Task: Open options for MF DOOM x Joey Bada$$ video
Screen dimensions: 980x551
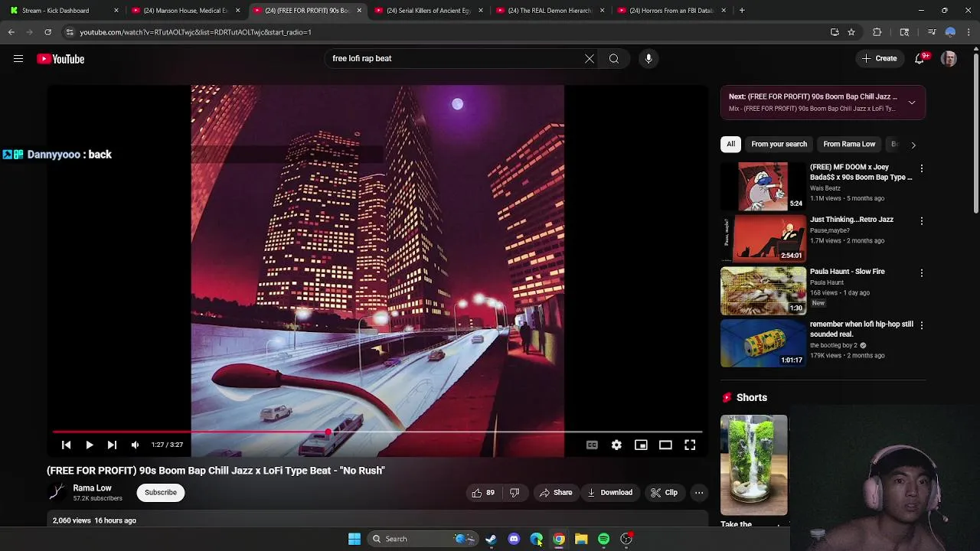Action: [x=922, y=168]
